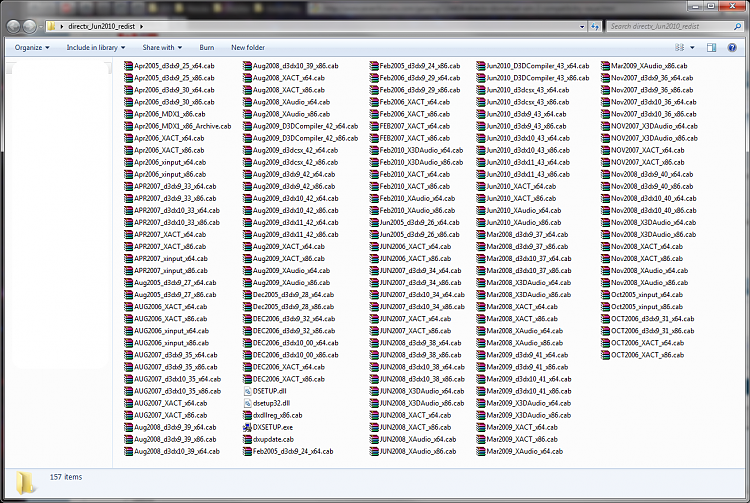Open the Organize dropdown menu

[x=32, y=47]
